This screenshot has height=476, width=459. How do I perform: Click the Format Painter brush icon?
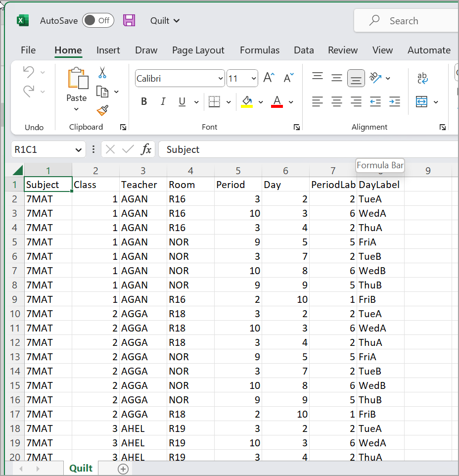coord(102,110)
